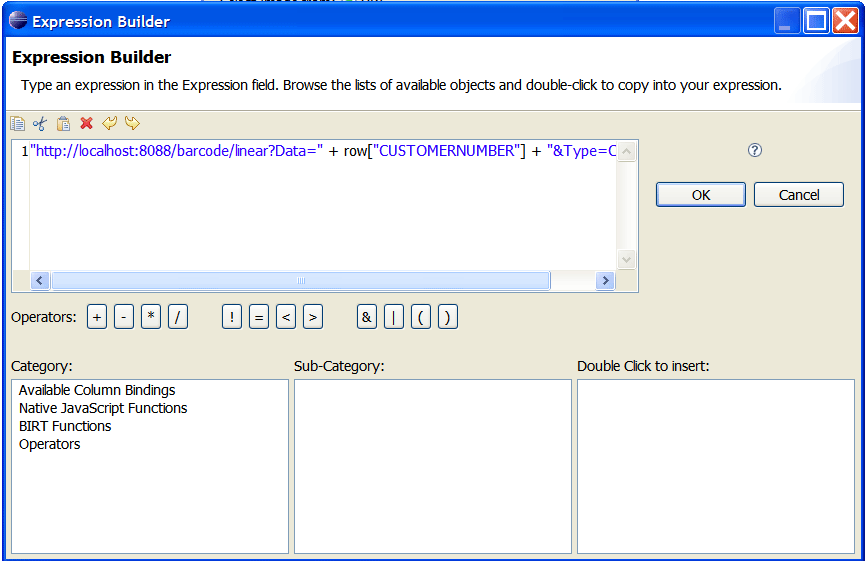The height and width of the screenshot is (561, 866).
Task: Insert the divide slash operator
Action: [178, 317]
